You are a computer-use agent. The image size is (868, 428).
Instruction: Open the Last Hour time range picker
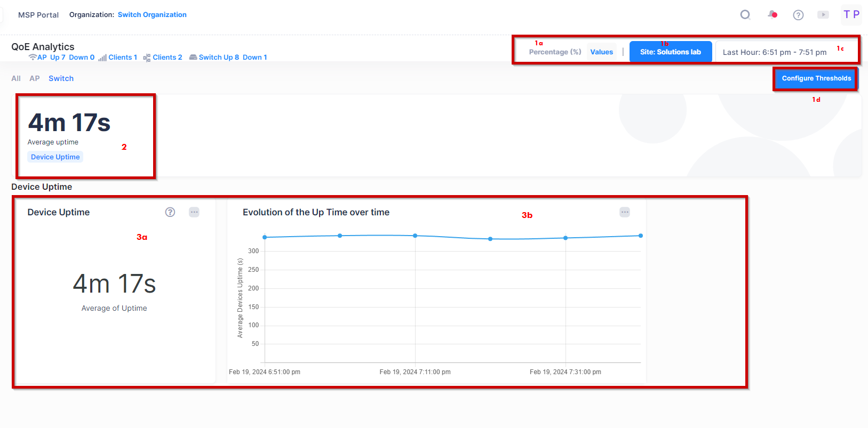(x=774, y=52)
